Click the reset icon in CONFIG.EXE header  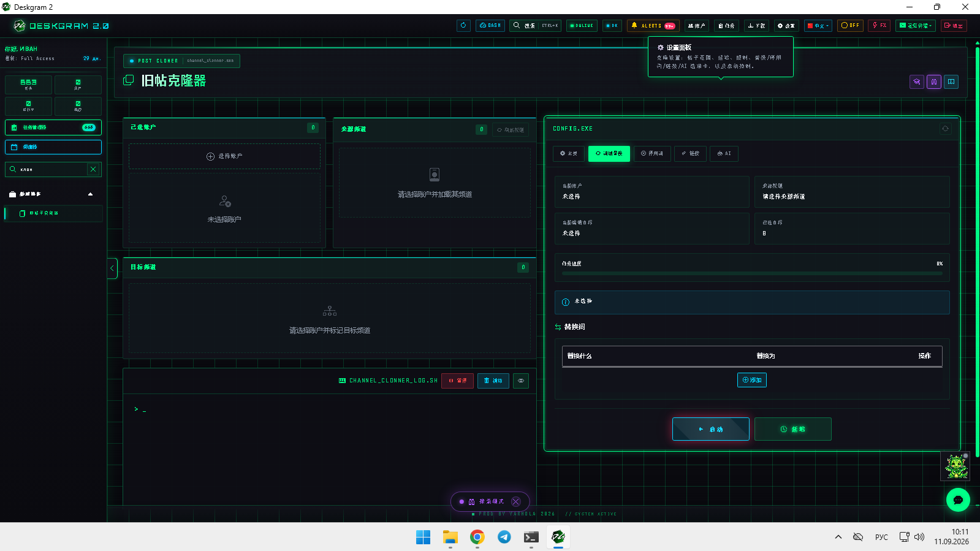tap(945, 129)
